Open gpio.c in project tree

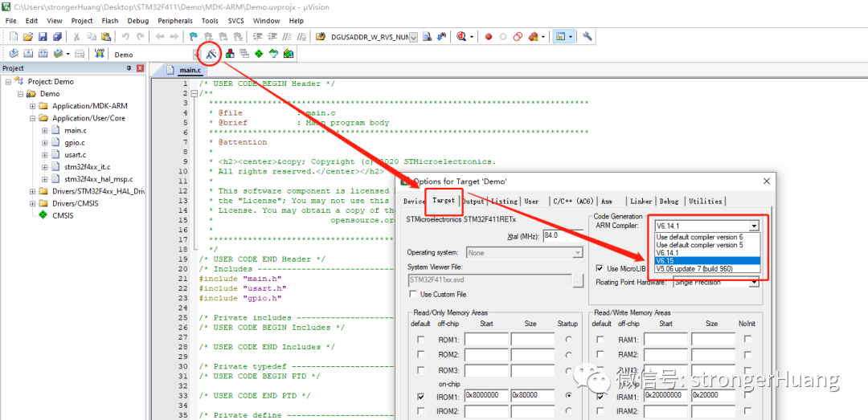pos(75,142)
